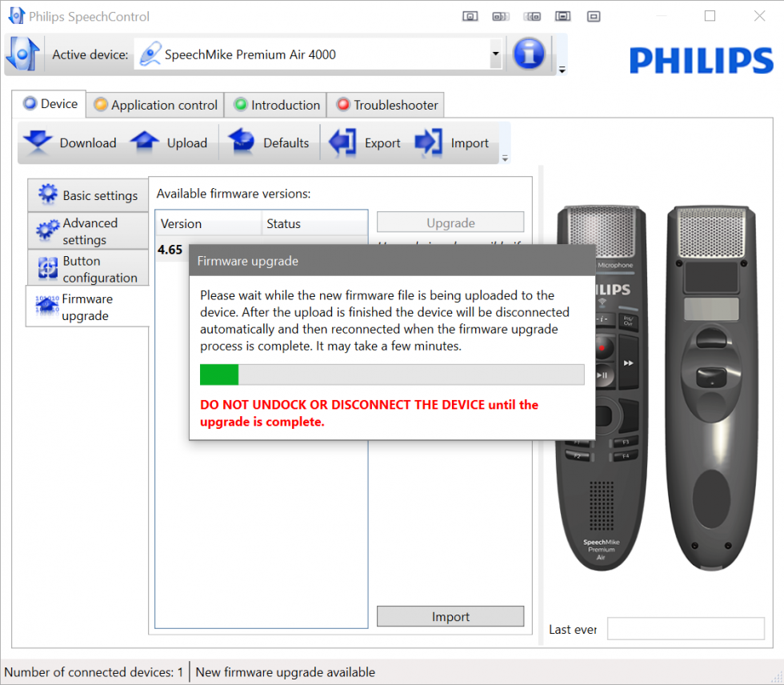Click the Last event text field

coord(686,629)
